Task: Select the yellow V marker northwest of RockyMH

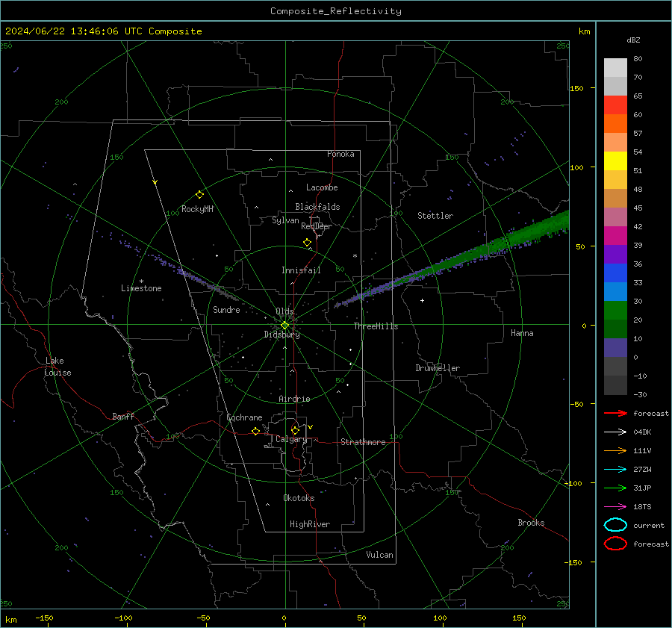Action: pyautogui.click(x=155, y=182)
